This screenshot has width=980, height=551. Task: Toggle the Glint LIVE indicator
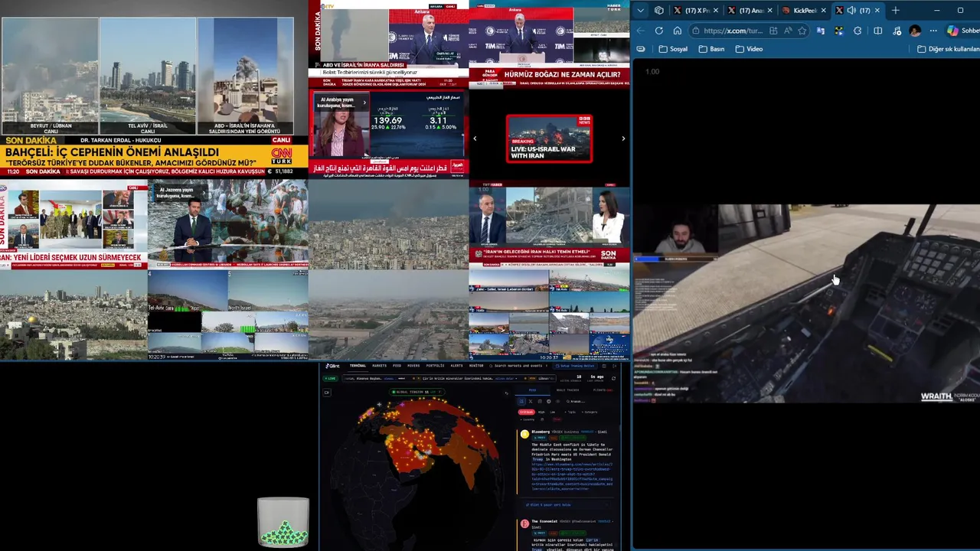[330, 378]
